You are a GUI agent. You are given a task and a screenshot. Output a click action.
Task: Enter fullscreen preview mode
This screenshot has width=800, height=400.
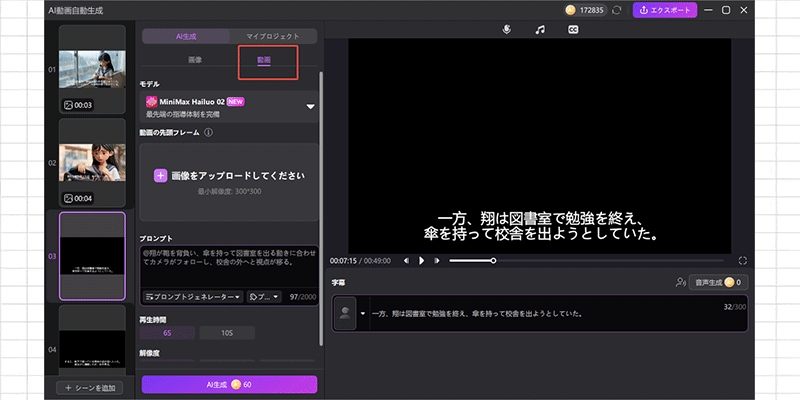[x=742, y=261]
